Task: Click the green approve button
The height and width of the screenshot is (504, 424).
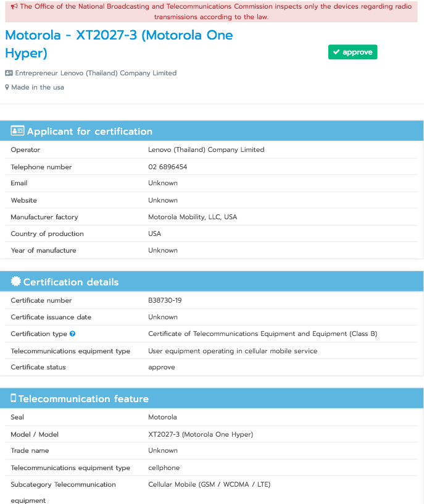Action: [352, 52]
